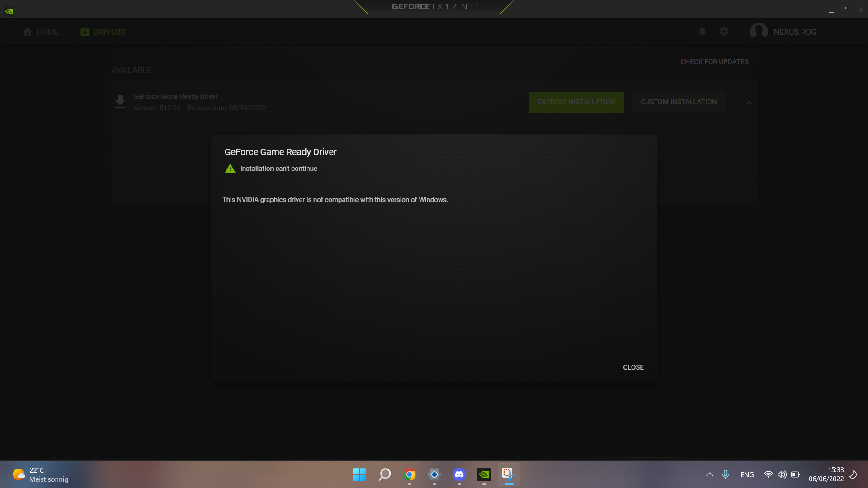Close the GeForce Experience window
Viewport: 868px width, 488px height.
tap(861, 10)
